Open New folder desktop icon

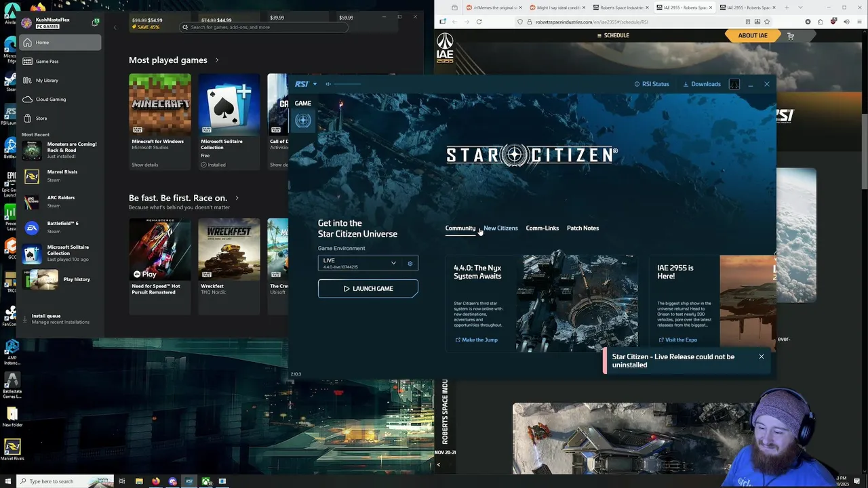[12, 416]
